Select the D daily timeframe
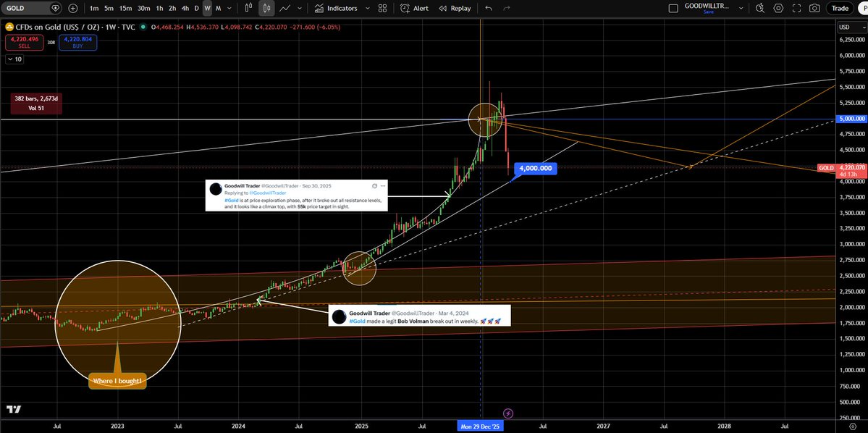Image resolution: width=868 pixels, height=433 pixels. click(196, 8)
